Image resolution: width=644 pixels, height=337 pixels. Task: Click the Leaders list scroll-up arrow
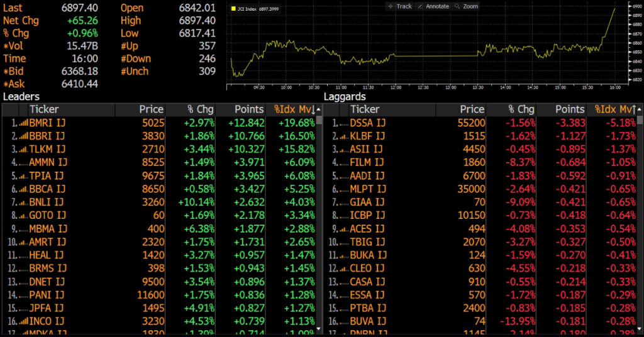pyautogui.click(x=318, y=109)
